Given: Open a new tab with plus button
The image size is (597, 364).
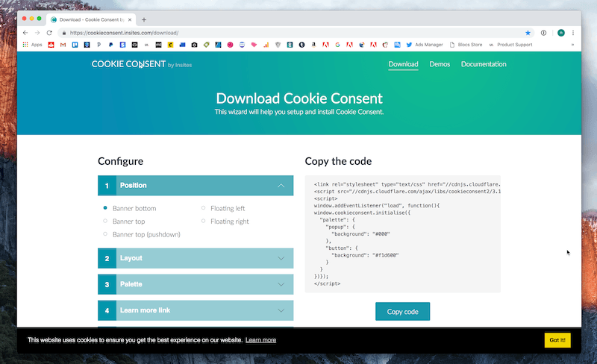Looking at the screenshot, I should (143, 20).
